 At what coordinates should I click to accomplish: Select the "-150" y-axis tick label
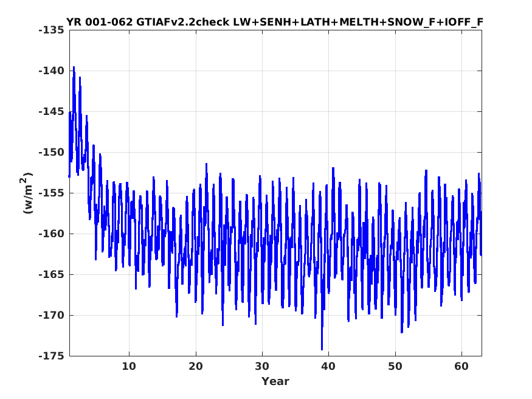pyautogui.click(x=52, y=152)
